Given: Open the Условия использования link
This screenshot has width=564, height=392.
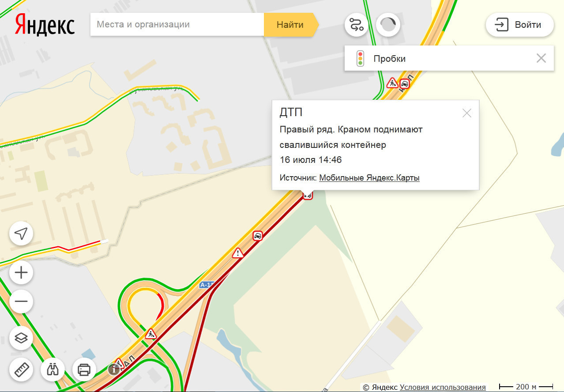Looking at the screenshot, I should click(443, 387).
